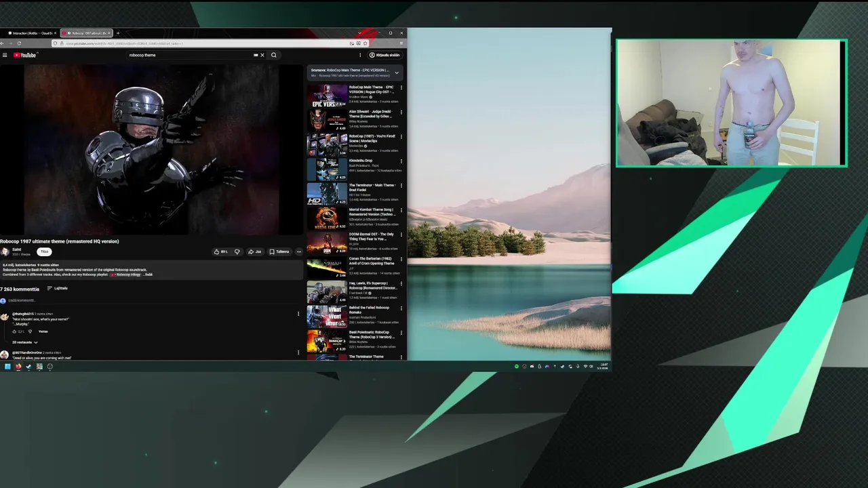Viewport: 868px width, 488px height.
Task: Switch to the 'Interaction | BotRix' tab
Action: coord(31,33)
